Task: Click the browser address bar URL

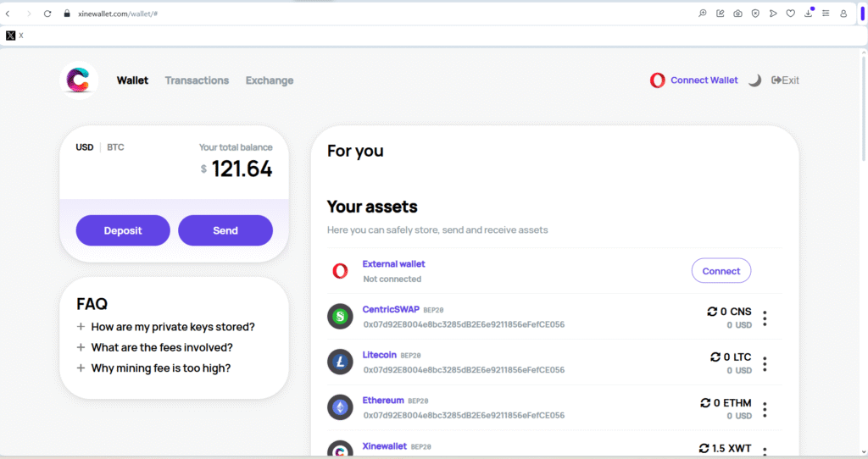Action: (x=119, y=14)
